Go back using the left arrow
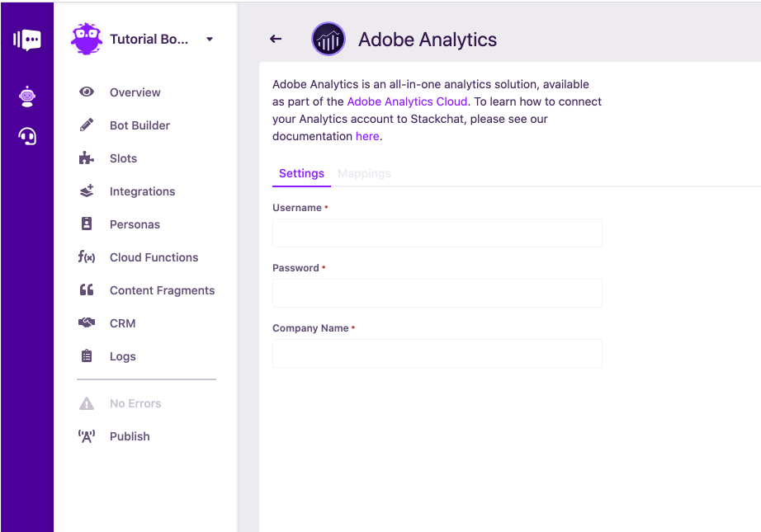Viewport: 761px width, 532px height. coord(276,39)
